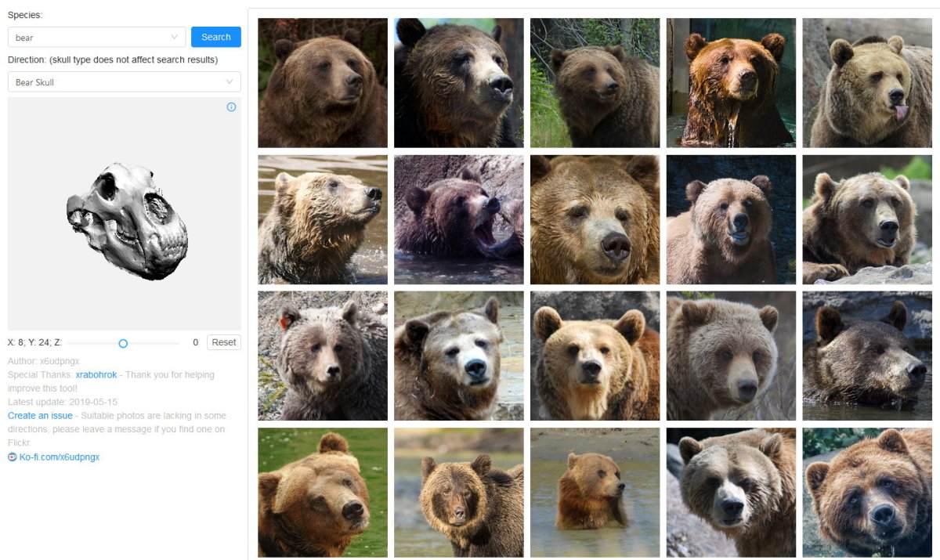Select the small bear sitting in water
This screenshot has height=560, width=940.
tap(595, 492)
